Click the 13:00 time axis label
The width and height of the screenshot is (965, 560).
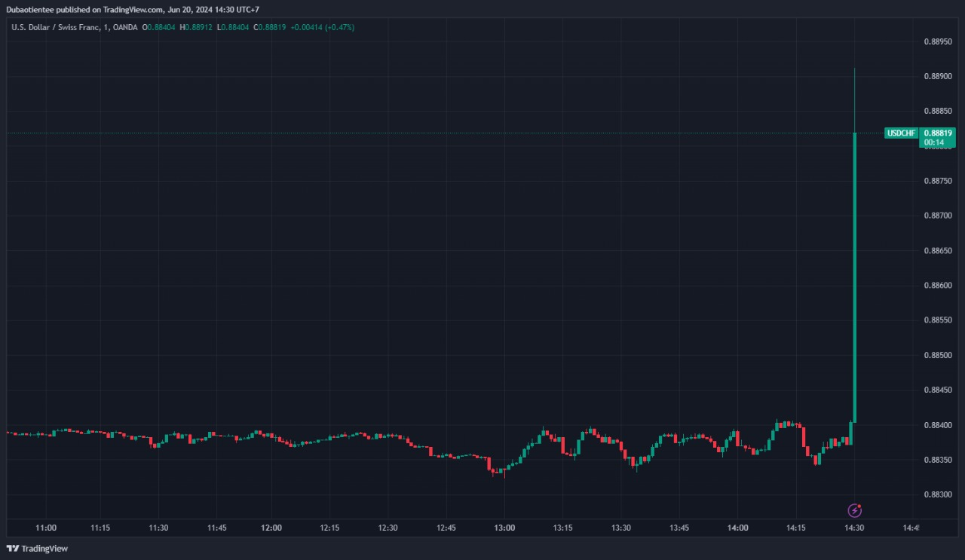(504, 528)
